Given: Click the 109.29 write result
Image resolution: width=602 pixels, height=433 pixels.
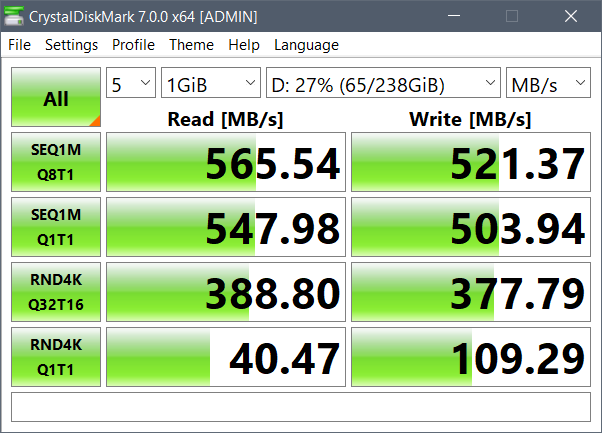Looking at the screenshot, I should (471, 357).
